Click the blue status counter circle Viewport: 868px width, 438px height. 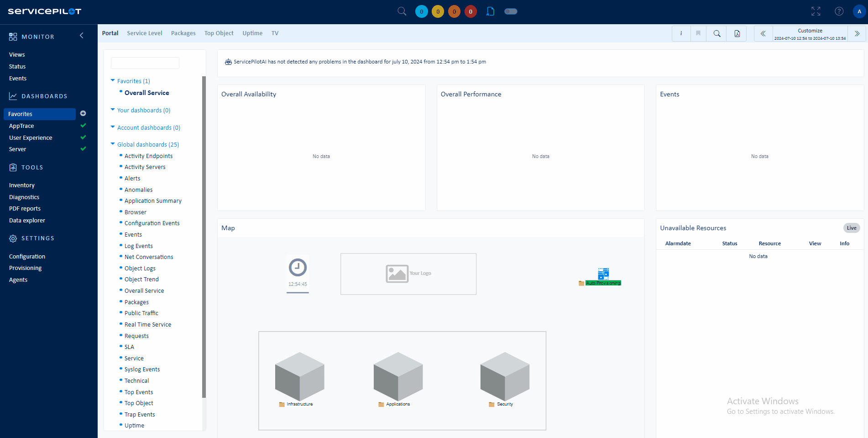422,11
